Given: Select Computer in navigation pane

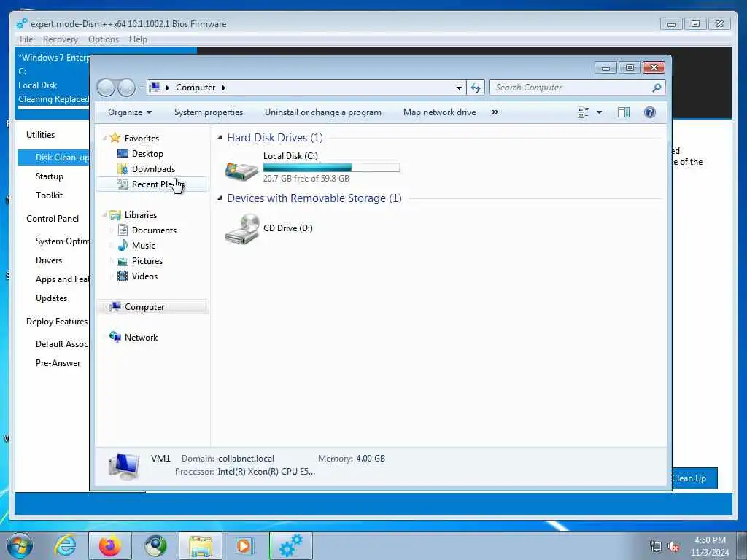Looking at the screenshot, I should point(152,307).
